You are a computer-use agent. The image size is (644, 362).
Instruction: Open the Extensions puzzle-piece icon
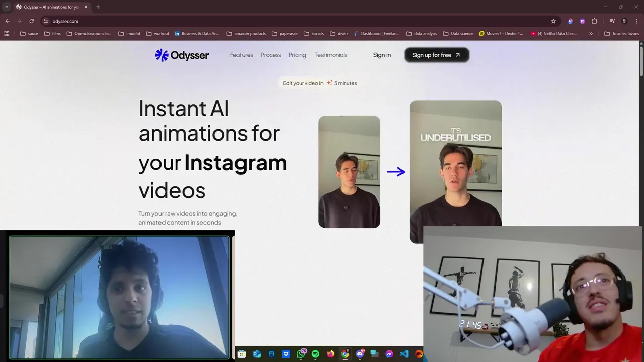[x=595, y=21]
